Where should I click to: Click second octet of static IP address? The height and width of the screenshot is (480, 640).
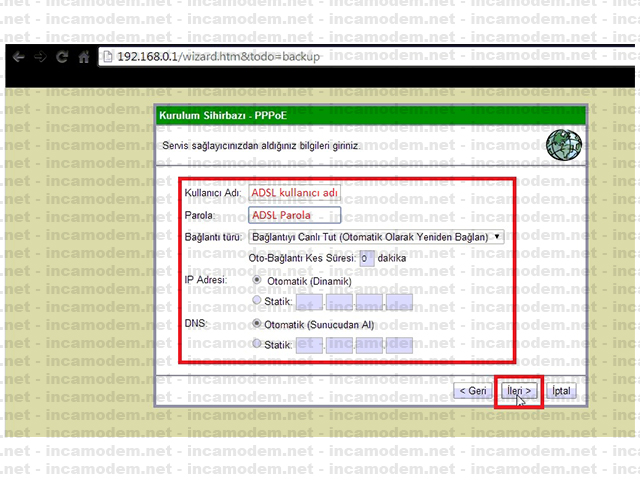(x=339, y=302)
